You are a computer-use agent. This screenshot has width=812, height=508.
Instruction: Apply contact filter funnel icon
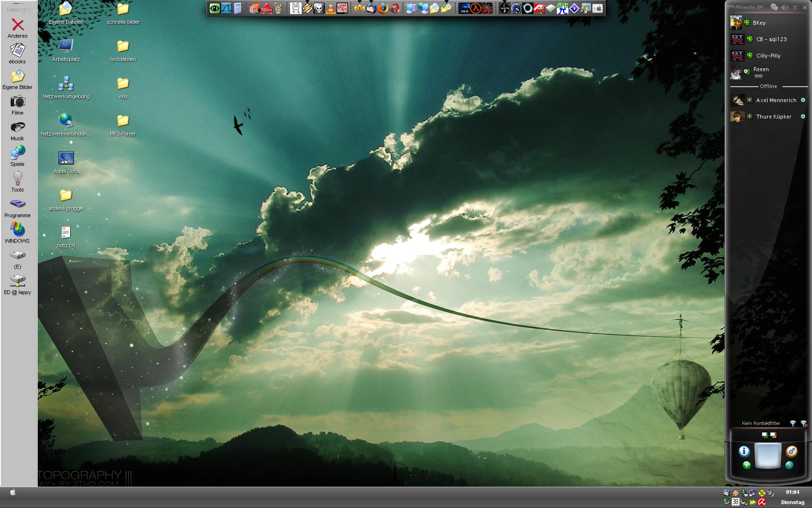pyautogui.click(x=793, y=423)
